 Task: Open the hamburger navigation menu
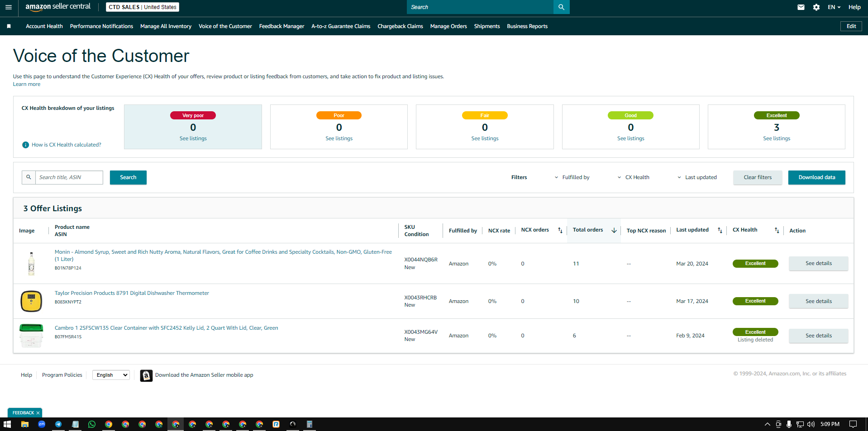(x=9, y=7)
